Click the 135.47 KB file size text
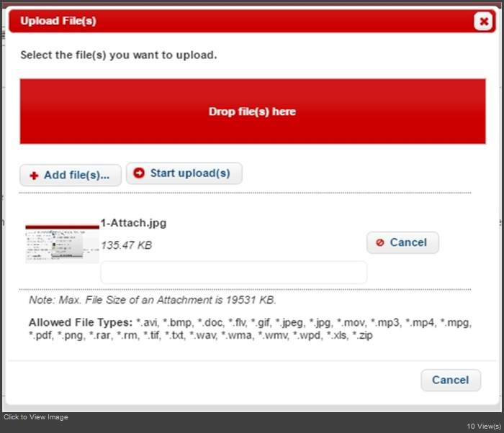Screen dimensions: 504x433 (x=127, y=245)
